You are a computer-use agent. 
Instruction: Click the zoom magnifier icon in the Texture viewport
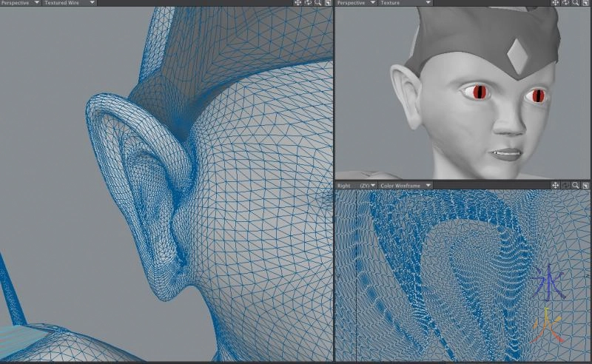coord(575,3)
